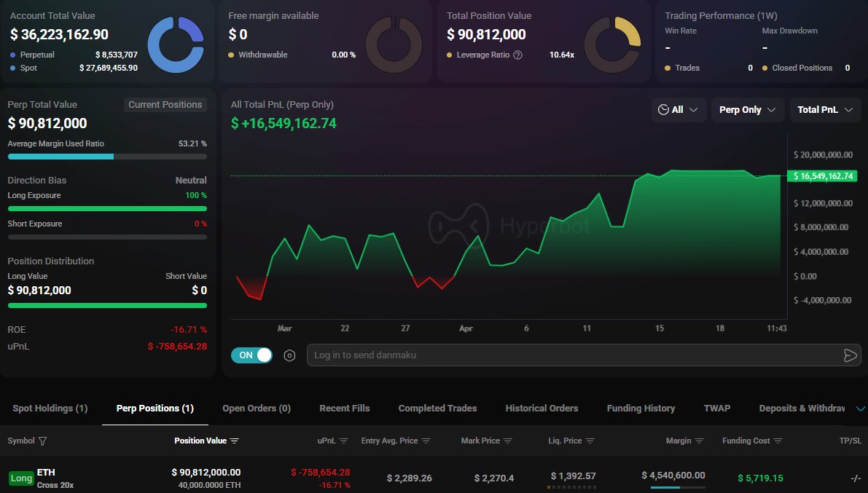Click the ETH margin $4,540,600.00

pyautogui.click(x=673, y=476)
